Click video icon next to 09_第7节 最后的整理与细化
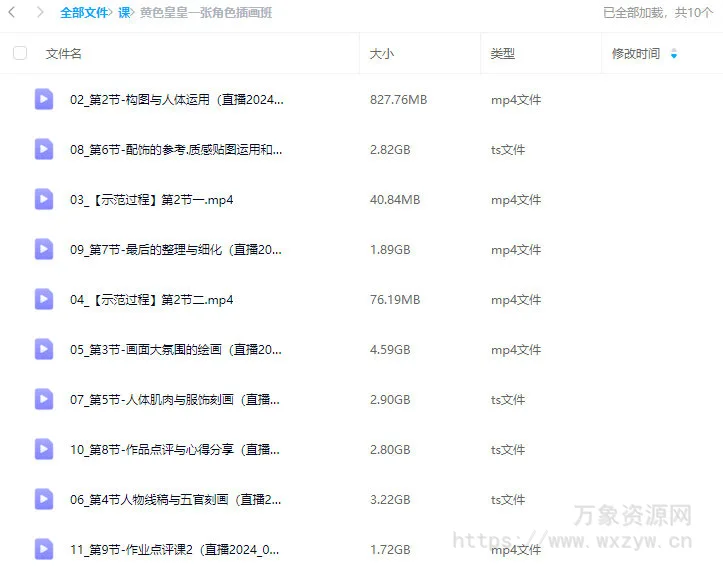 coord(44,249)
